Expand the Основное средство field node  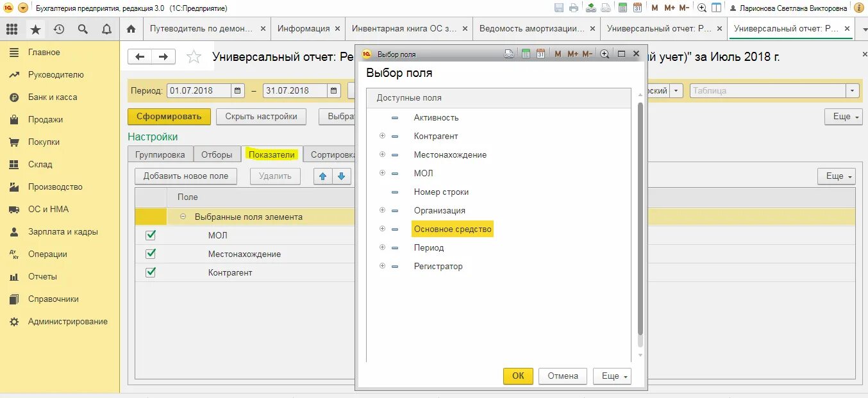[382, 229]
